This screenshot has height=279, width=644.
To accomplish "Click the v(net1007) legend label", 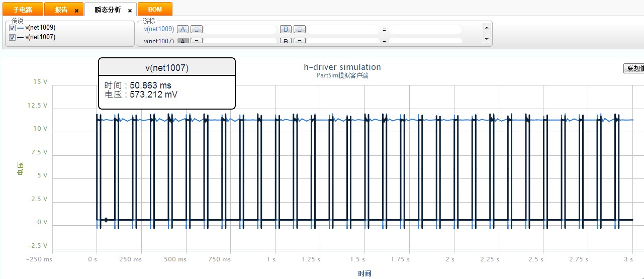I will point(40,37).
